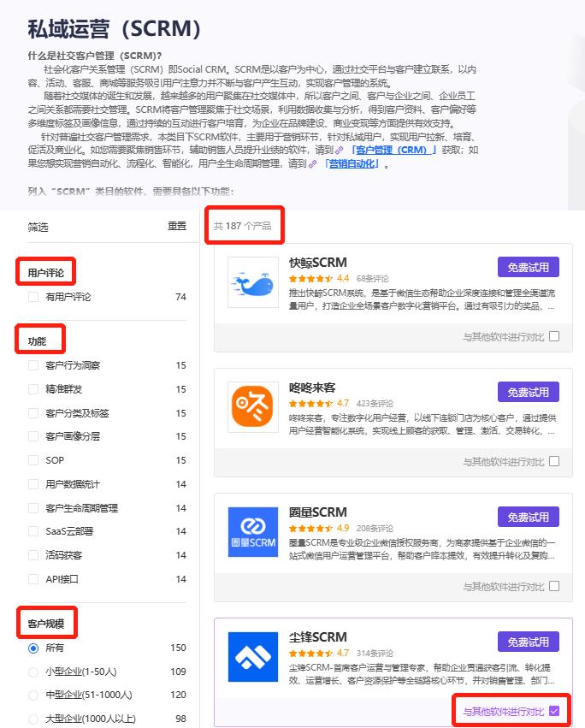This screenshot has width=585, height=728.
Task: Click the 圈量SCRM star rating
Action: click(x=310, y=529)
